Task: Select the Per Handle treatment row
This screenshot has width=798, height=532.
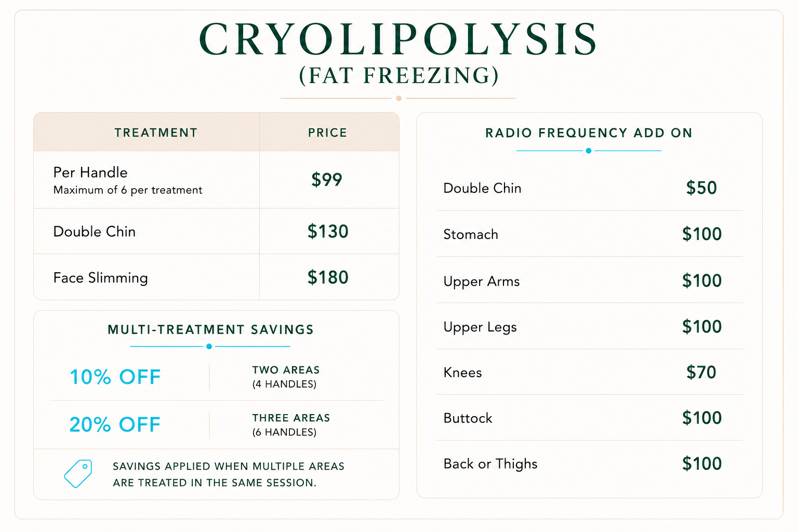Action: 216,180
